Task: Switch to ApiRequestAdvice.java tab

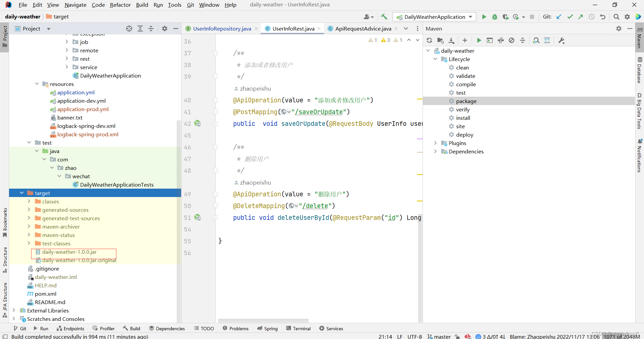Action: pyautogui.click(x=363, y=29)
